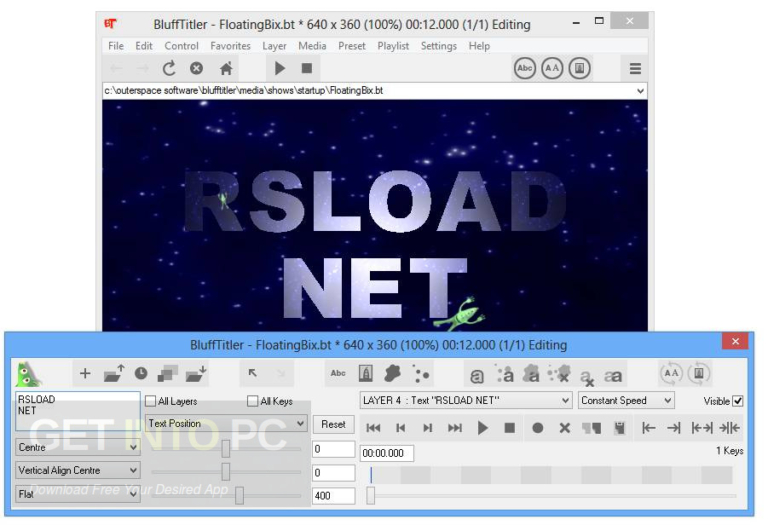Add text layer with Abc icon
768x525 pixels.
tap(338, 373)
